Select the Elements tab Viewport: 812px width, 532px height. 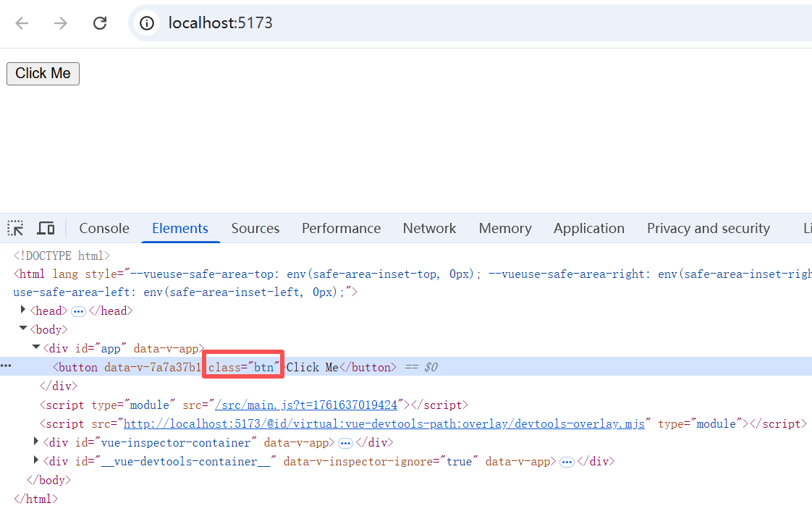click(x=180, y=229)
